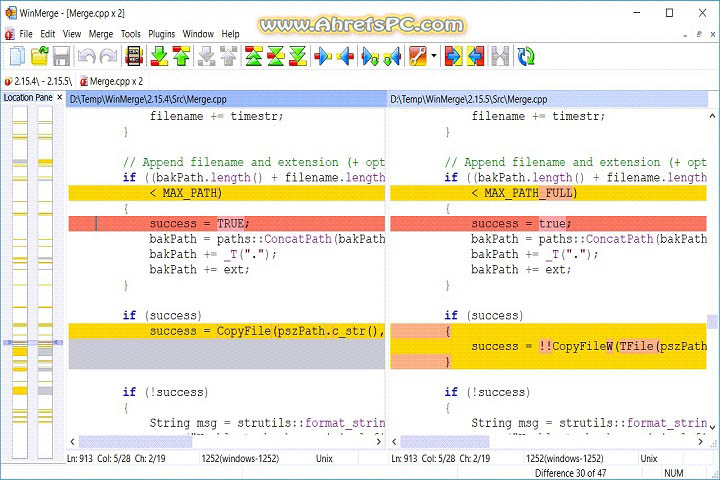Click the Redo toolbar arrow
720x480 pixels.
[x=108, y=56]
